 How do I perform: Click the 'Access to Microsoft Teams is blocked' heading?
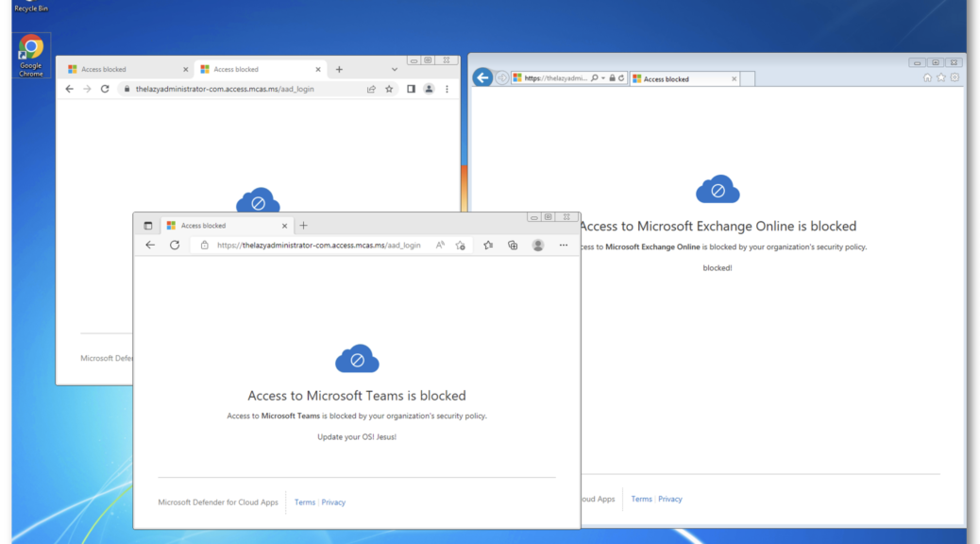tap(357, 396)
